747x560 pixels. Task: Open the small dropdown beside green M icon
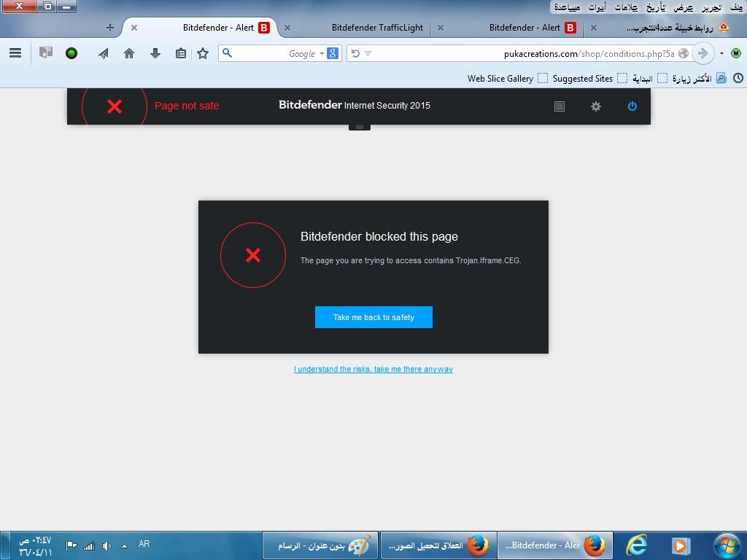click(721, 53)
